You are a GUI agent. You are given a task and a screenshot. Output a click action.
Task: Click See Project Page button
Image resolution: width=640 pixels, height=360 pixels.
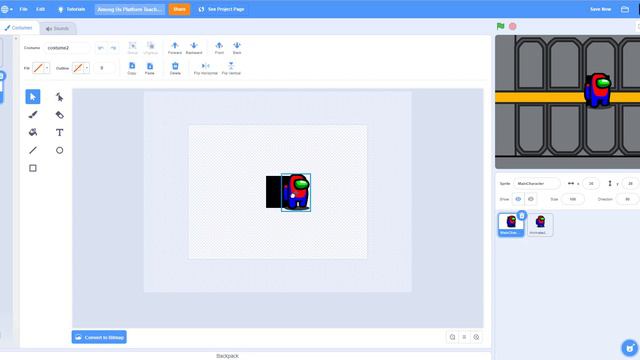(221, 9)
